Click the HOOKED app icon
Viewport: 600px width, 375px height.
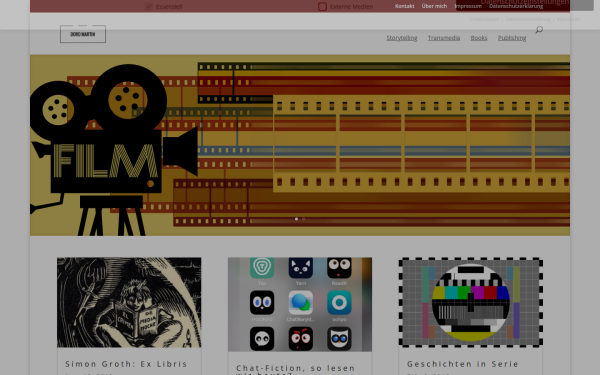(262, 302)
